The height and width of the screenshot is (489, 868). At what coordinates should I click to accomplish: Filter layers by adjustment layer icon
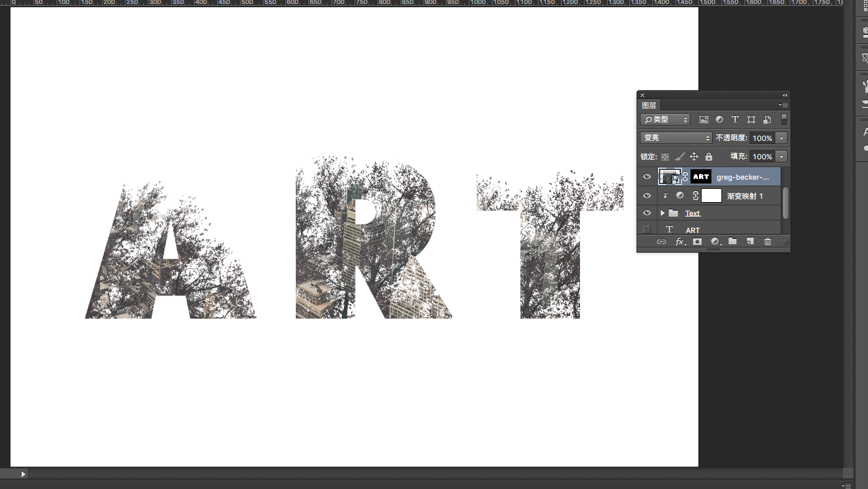719,120
